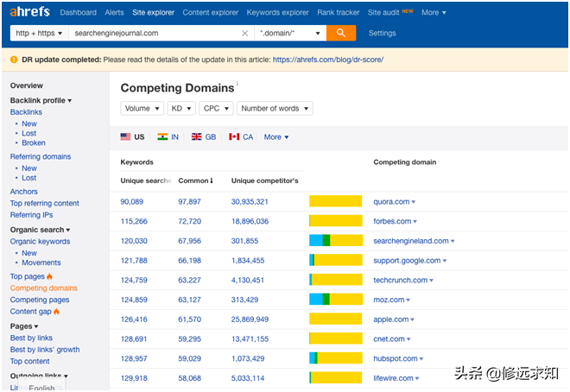
Task: Open the ahrefs.com/blog/dr-score article link
Action: click(328, 60)
